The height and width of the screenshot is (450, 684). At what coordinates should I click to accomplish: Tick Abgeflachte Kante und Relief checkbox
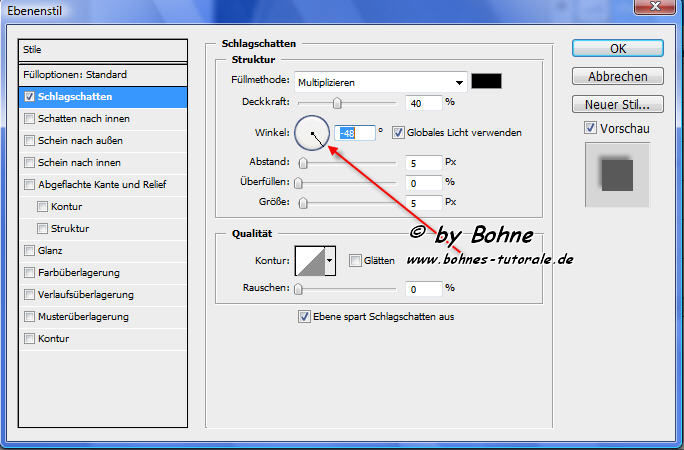click(29, 184)
